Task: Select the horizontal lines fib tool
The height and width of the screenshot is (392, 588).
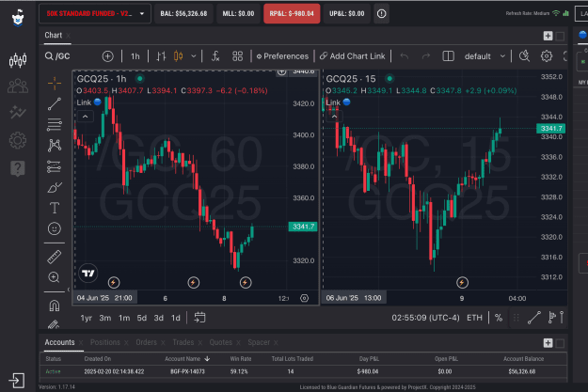Action: pos(55,124)
